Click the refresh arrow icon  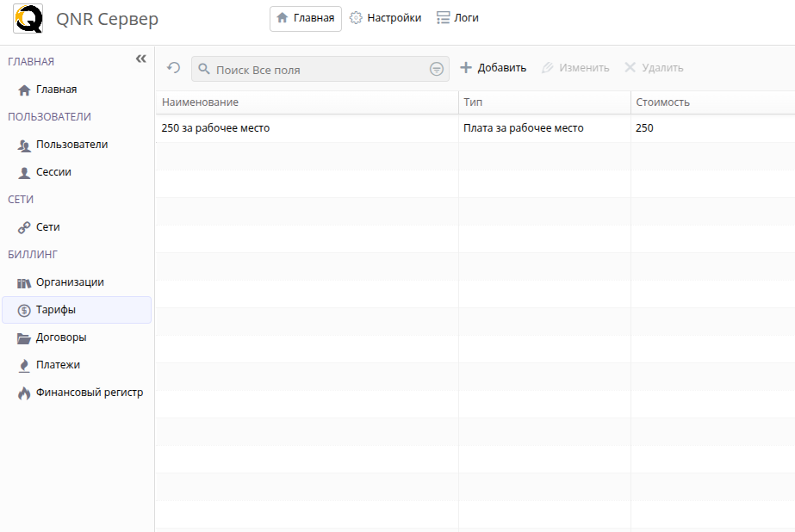[173, 68]
